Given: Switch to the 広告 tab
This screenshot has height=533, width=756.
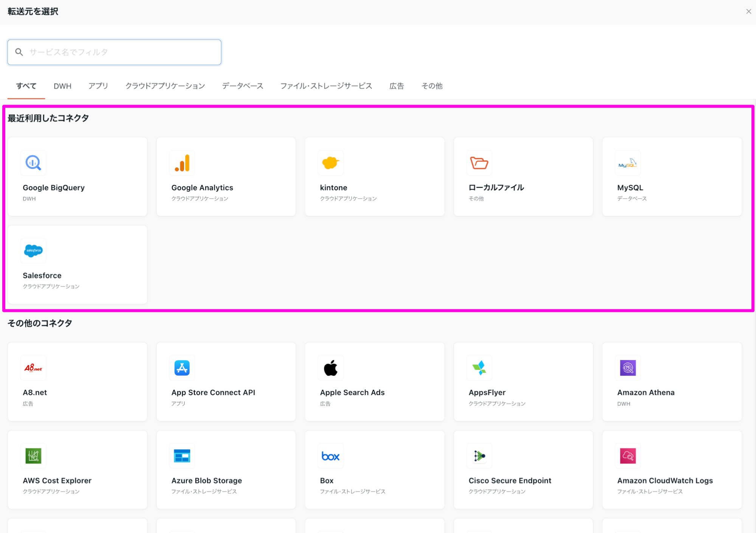Looking at the screenshot, I should tap(397, 86).
